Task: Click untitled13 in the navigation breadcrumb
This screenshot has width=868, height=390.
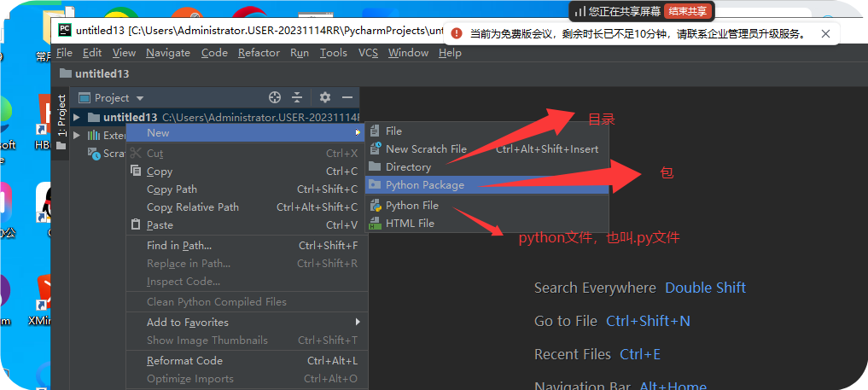Action: coord(102,73)
